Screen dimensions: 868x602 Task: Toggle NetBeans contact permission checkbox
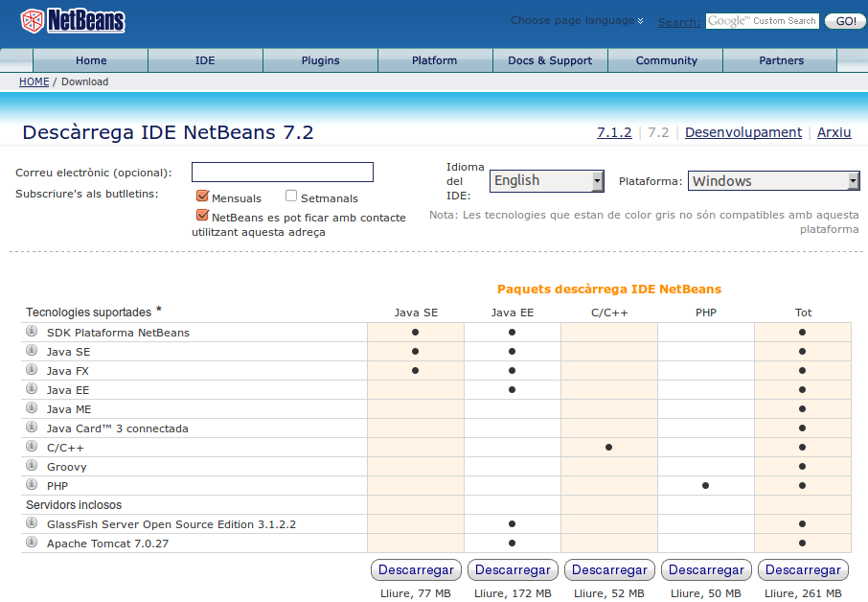pos(202,216)
